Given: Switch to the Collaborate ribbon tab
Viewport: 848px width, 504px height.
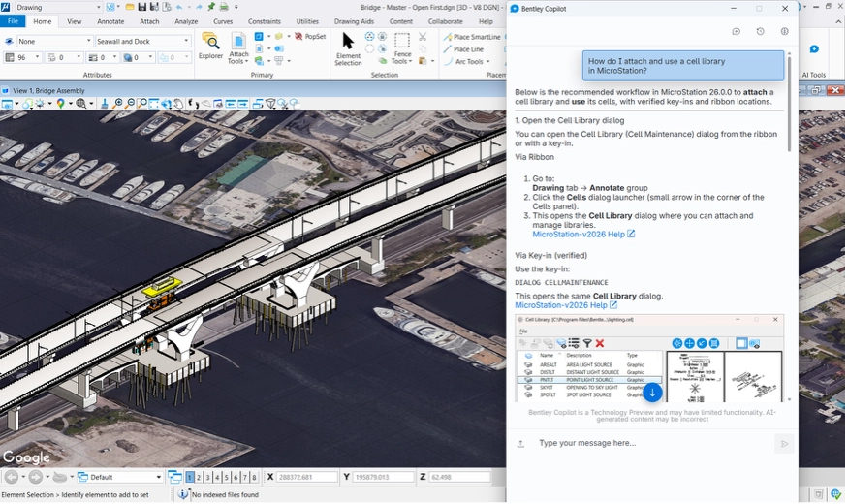Looking at the screenshot, I should click(445, 21).
